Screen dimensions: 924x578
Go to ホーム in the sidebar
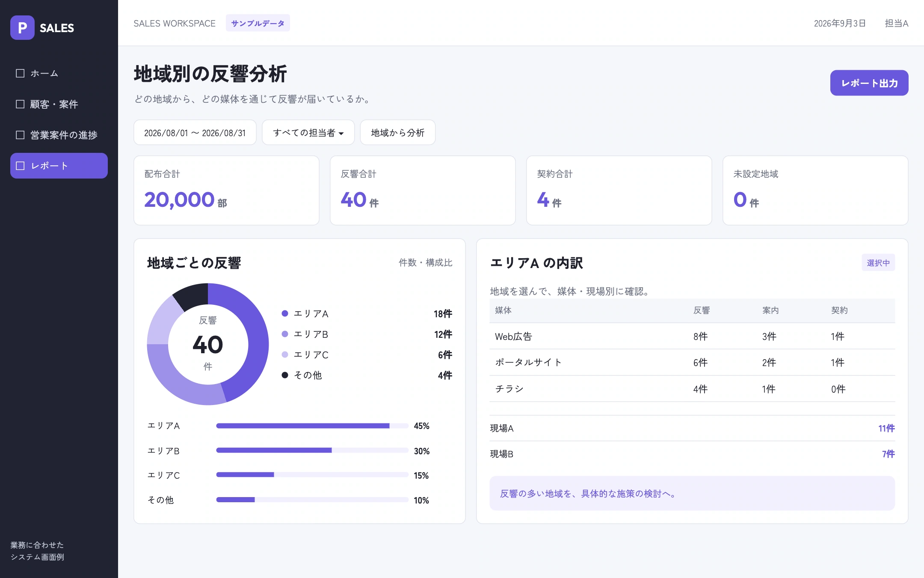[59, 73]
